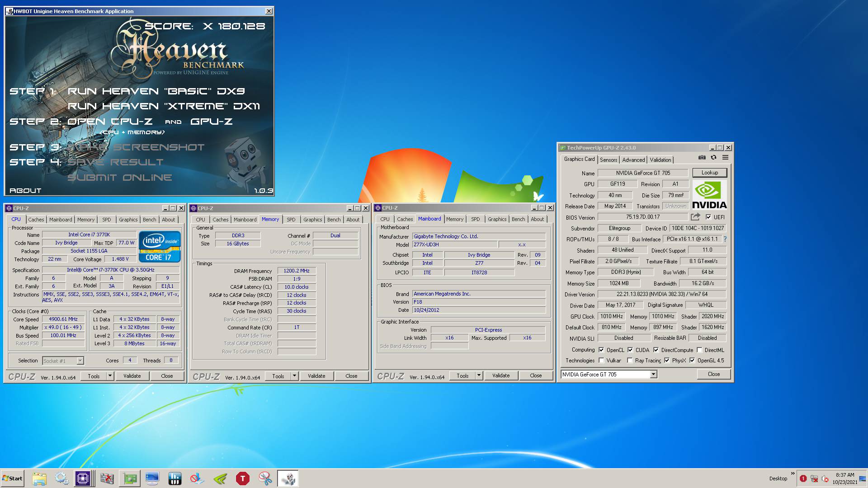Image resolution: width=868 pixels, height=488 pixels.
Task: Click the Intel Core i7 logo
Action: [x=160, y=247]
